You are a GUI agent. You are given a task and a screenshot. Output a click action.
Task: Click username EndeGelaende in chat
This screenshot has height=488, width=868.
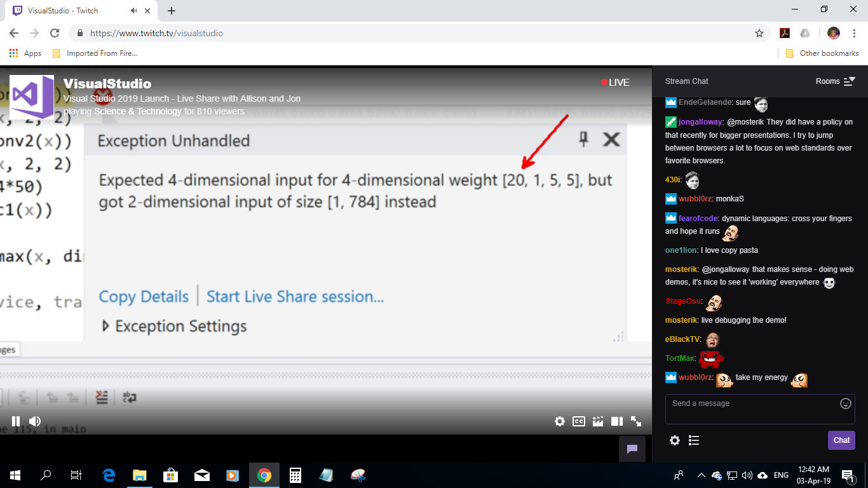tap(705, 102)
